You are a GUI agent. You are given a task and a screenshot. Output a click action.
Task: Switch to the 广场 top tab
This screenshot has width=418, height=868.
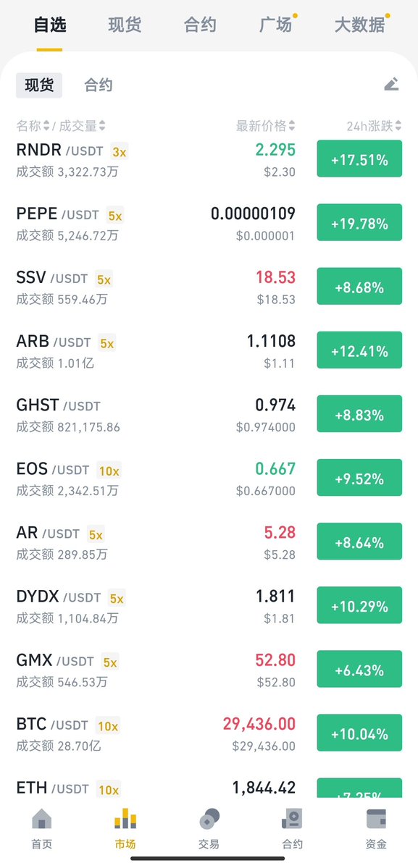(276, 25)
